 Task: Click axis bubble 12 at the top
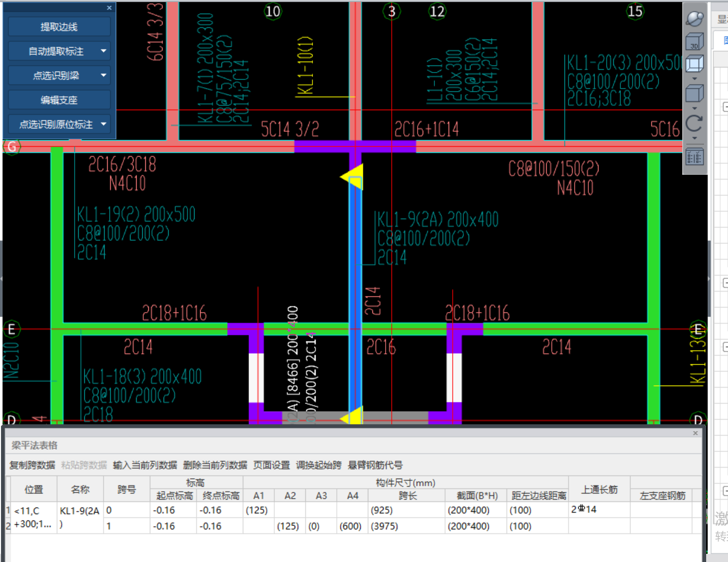(437, 11)
